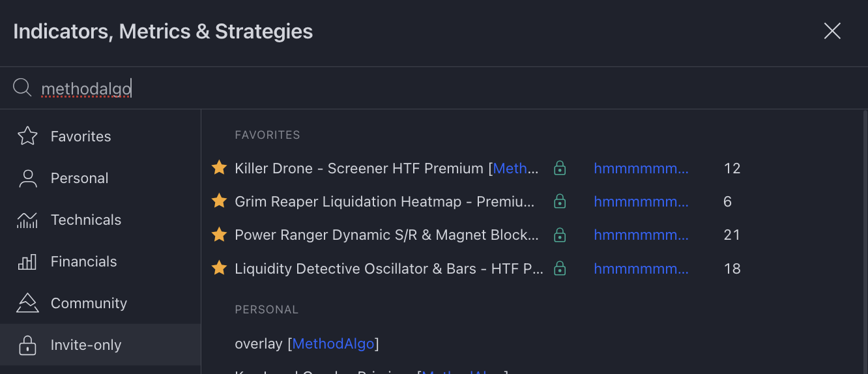Remove Power Ranger Dynamic S/R from favorites
Viewport: 868px width, 374px height.
pos(219,235)
